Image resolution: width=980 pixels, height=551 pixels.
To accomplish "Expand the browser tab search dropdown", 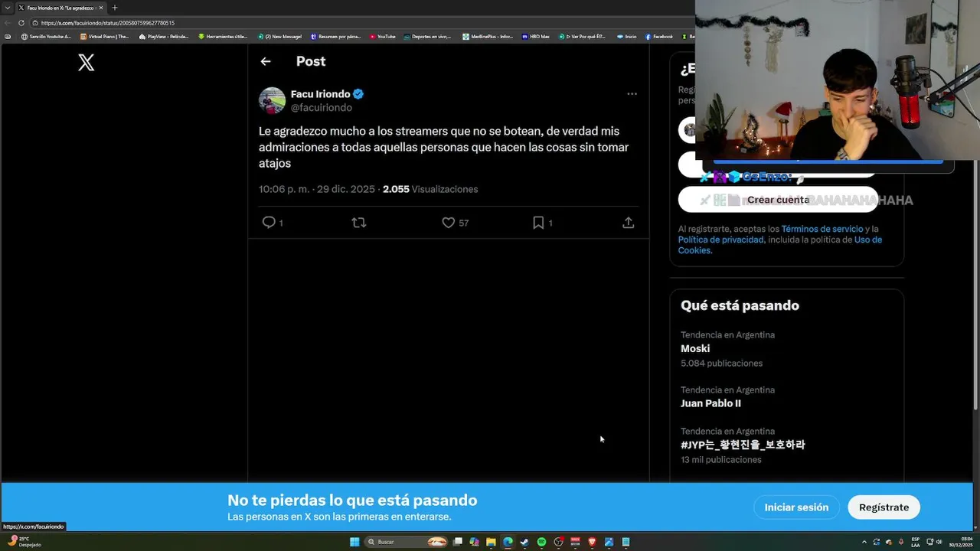I will (7, 8).
